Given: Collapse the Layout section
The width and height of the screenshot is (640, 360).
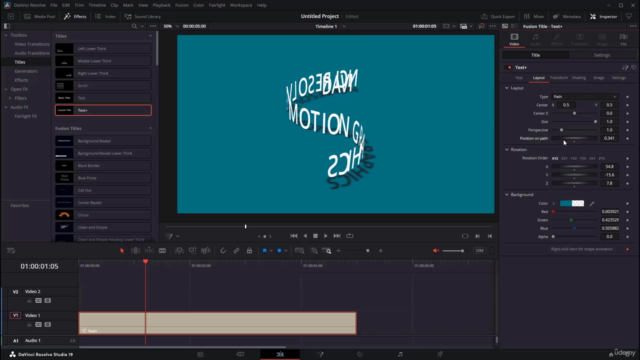Looking at the screenshot, I should click(507, 88).
